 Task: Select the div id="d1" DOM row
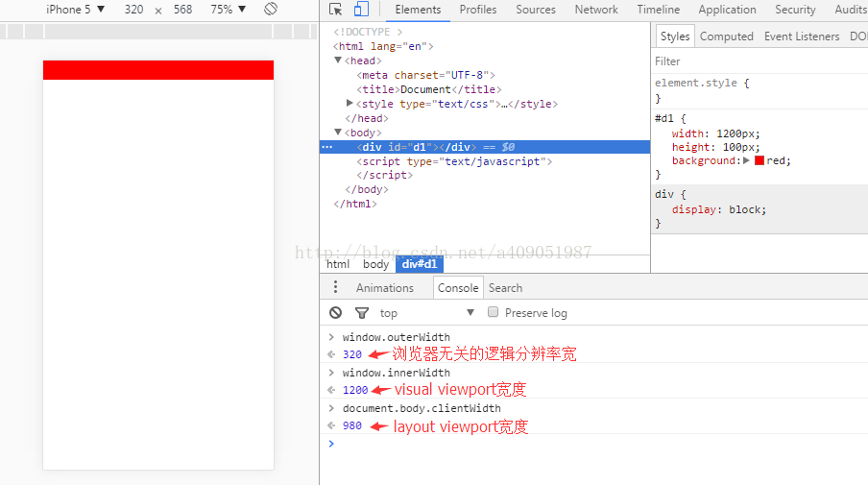coord(484,147)
